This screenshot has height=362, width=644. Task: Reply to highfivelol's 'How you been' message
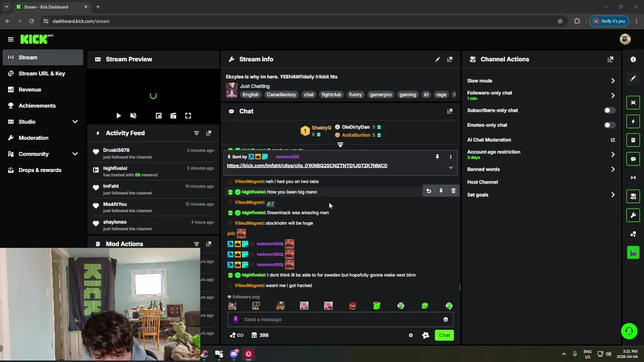(x=429, y=191)
